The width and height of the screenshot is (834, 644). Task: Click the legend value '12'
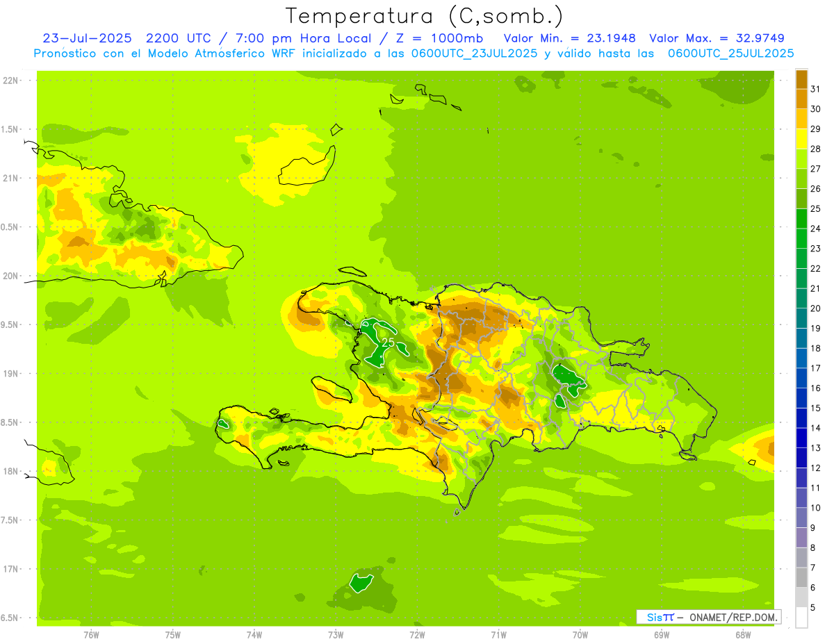(815, 468)
